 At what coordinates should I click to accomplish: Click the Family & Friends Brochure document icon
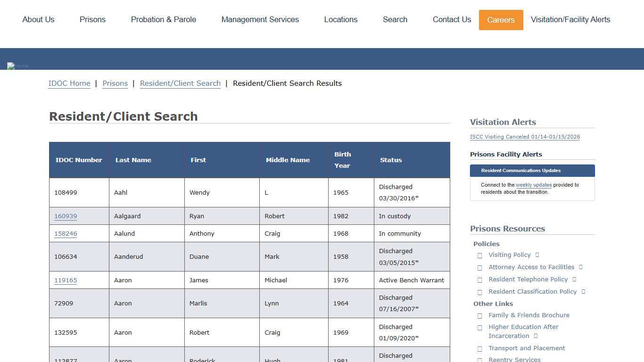coord(480,316)
